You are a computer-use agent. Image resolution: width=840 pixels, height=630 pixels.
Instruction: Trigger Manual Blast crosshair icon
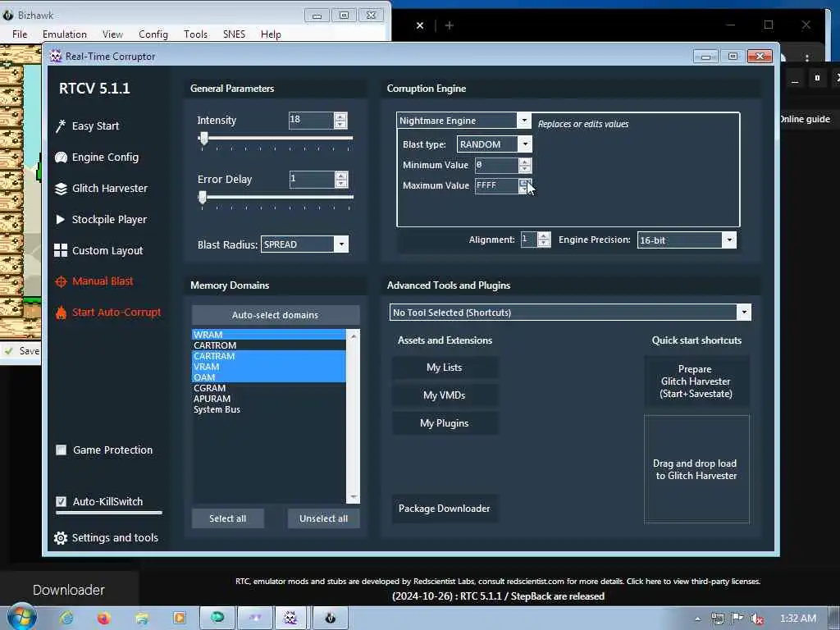click(61, 281)
